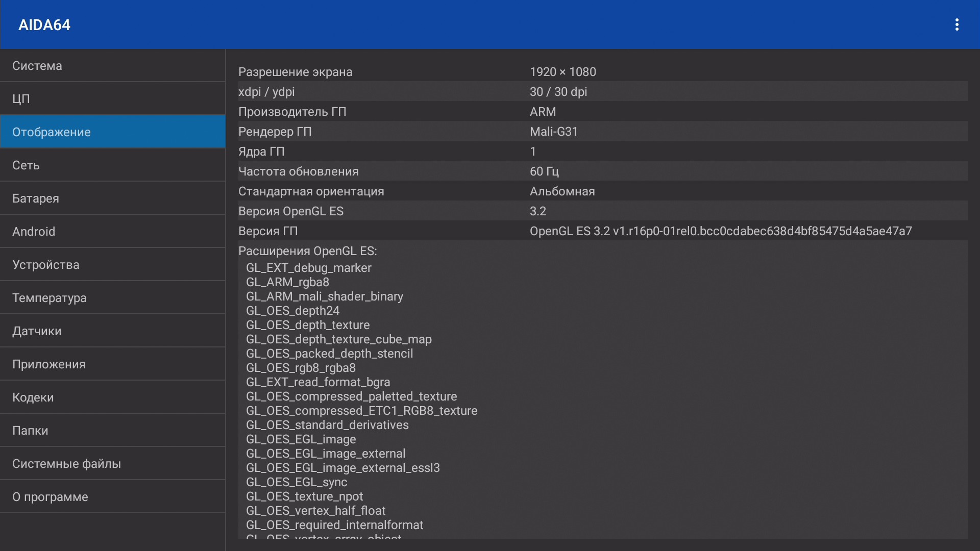
Task: Open the Система section
Action: pyautogui.click(x=112, y=66)
